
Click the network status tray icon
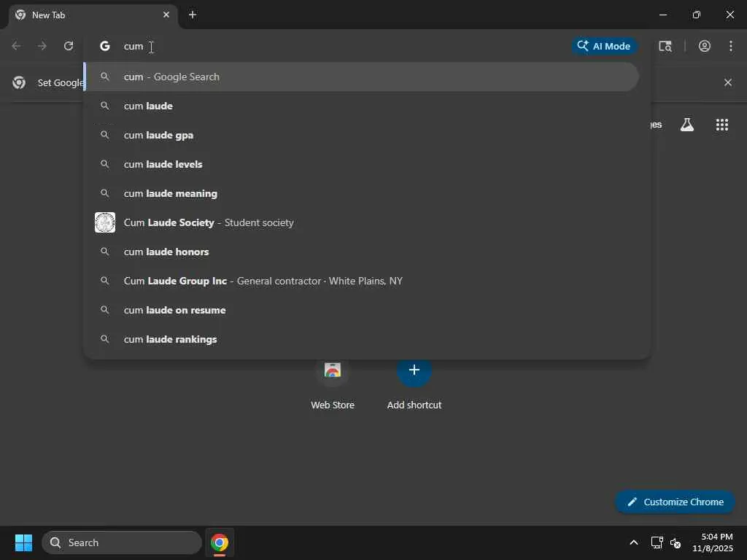tap(657, 542)
